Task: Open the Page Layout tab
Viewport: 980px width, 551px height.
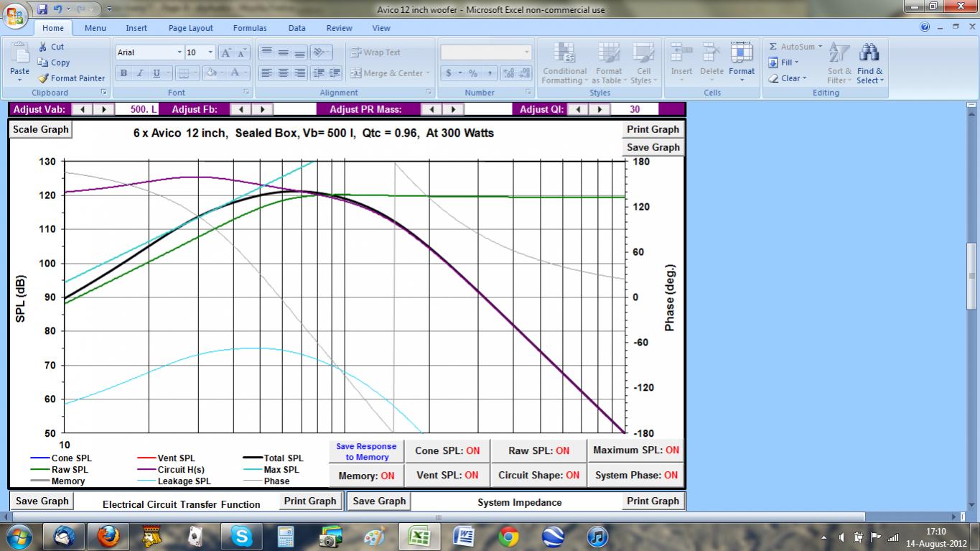Action: pos(190,28)
